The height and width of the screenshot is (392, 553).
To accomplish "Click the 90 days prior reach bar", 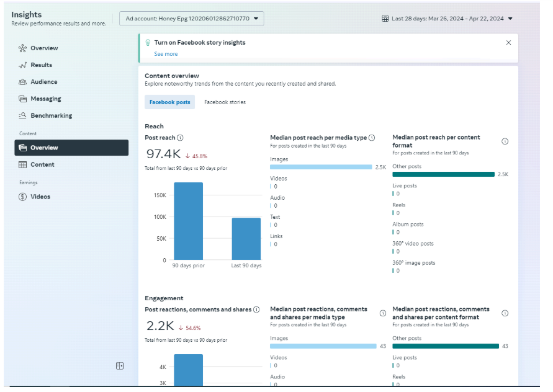I will click(x=188, y=221).
